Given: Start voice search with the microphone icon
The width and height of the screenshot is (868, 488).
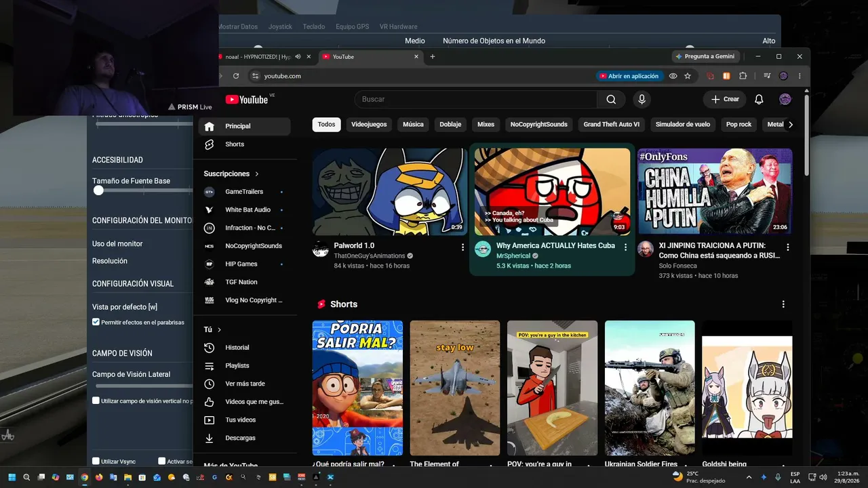Looking at the screenshot, I should point(642,100).
